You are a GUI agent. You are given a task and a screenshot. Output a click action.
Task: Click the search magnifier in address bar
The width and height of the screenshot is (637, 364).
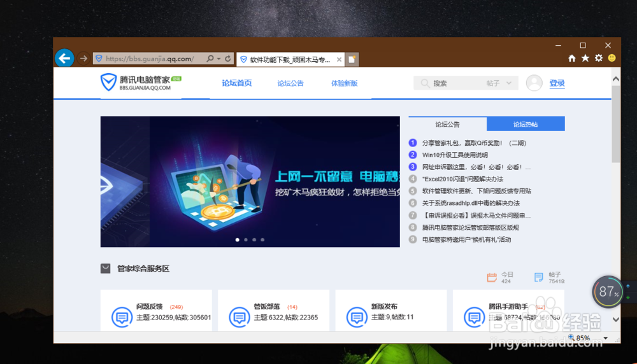pos(210,59)
